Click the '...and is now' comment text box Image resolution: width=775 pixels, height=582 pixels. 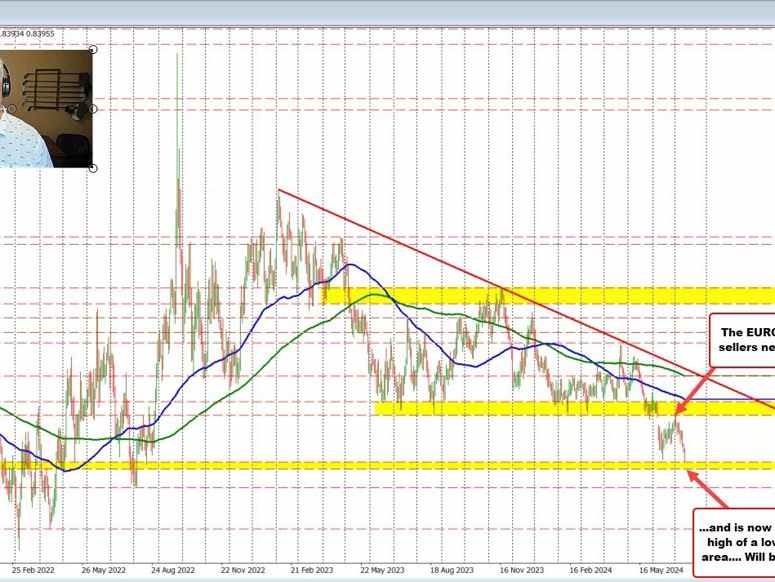pos(734,542)
